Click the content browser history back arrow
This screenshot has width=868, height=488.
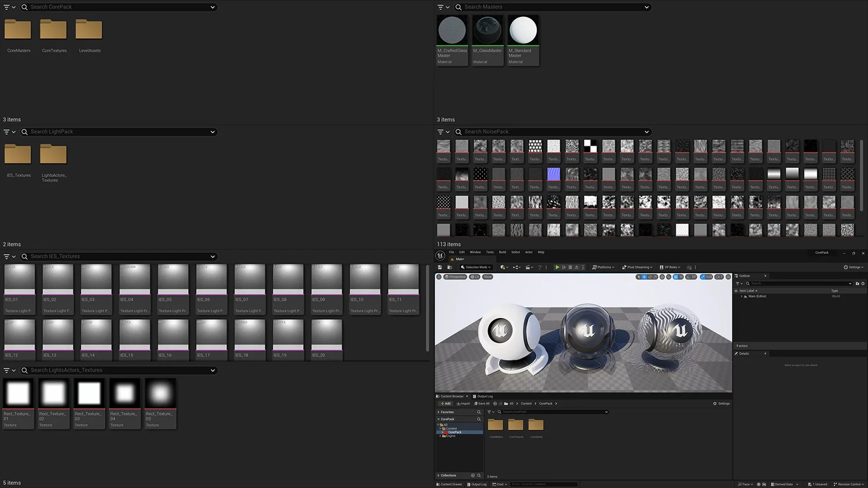(495, 404)
